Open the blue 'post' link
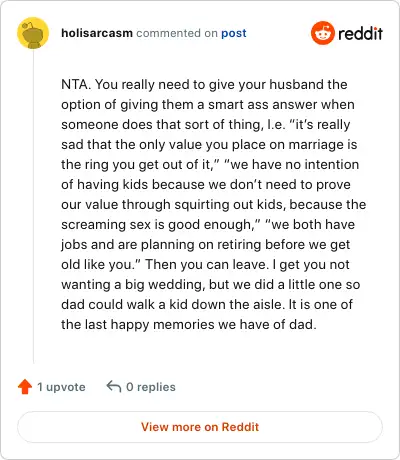This screenshot has width=400, height=460. [234, 33]
